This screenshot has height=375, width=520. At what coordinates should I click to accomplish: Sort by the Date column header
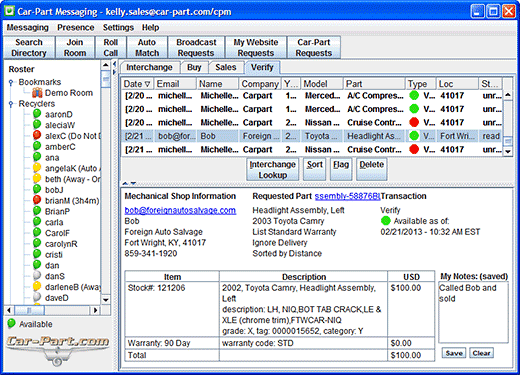[x=137, y=84]
